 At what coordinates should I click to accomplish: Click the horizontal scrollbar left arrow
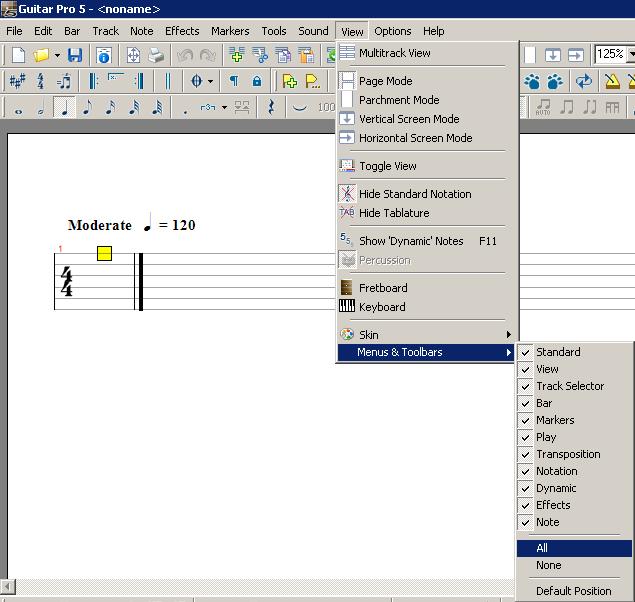8,586
